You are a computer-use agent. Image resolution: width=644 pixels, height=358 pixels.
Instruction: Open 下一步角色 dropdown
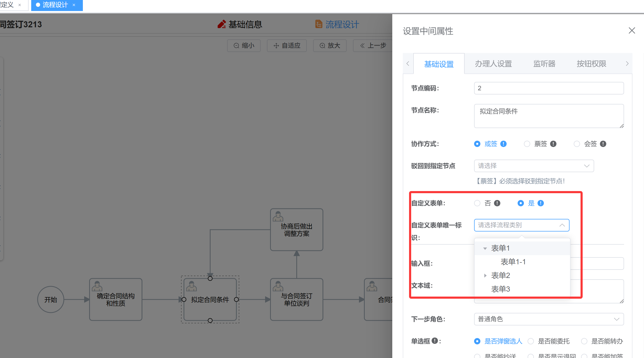(x=549, y=319)
